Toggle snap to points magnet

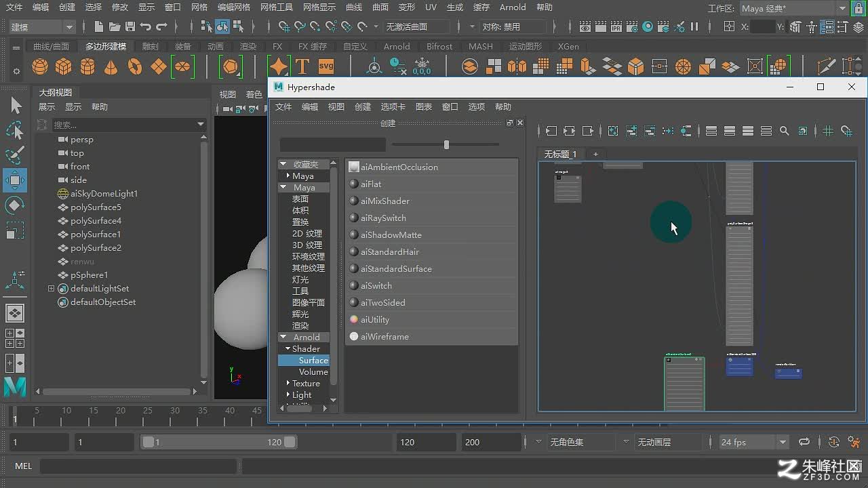coord(315,26)
